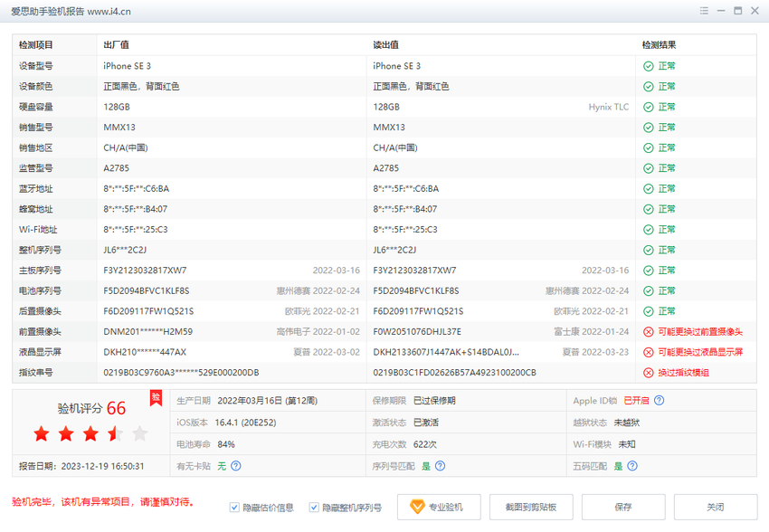This screenshot has width=769, height=532.
Task: Click the 可能更换过前置摄像头 warning text
Action: 700,332
